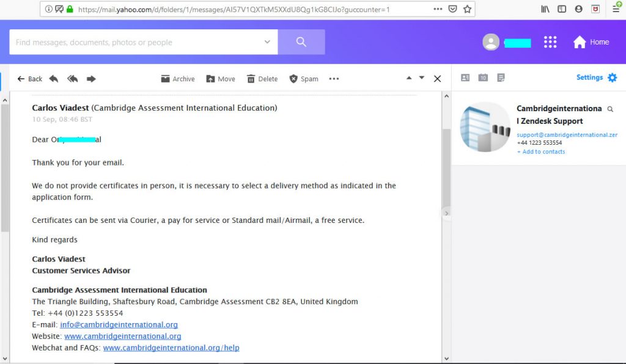The image size is (626, 364).
Task: Search emails from Cambridgeinternational contact
Action: coord(610,109)
